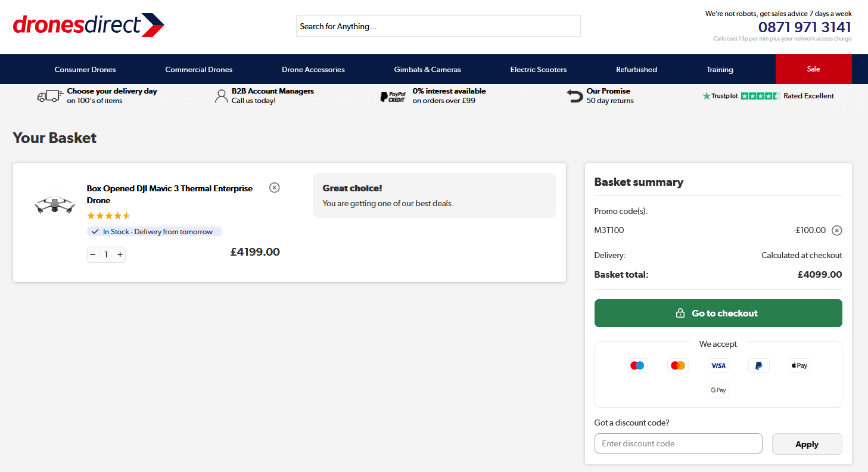The height and width of the screenshot is (472, 868).
Task: Open Electric Scooters menu
Action: (x=539, y=70)
